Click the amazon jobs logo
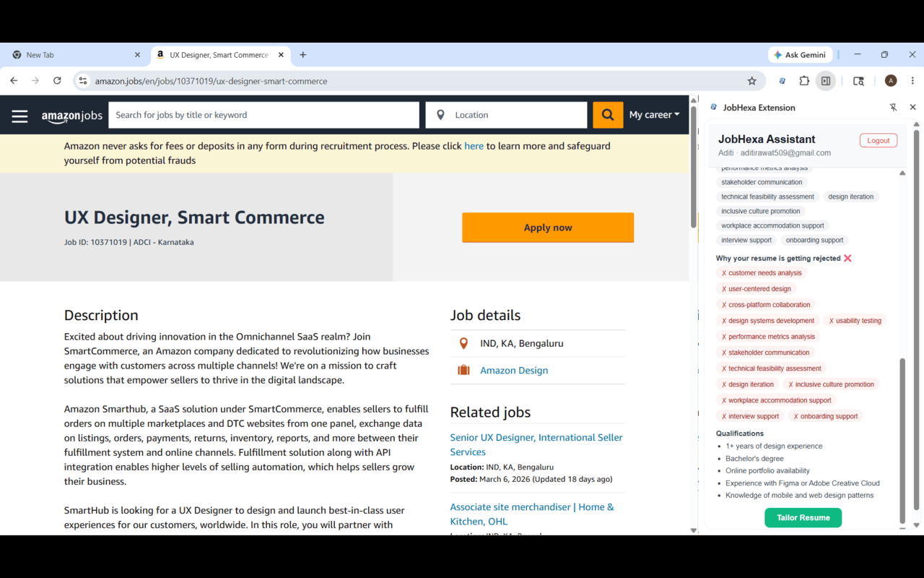Image resolution: width=924 pixels, height=578 pixels. 72,116
